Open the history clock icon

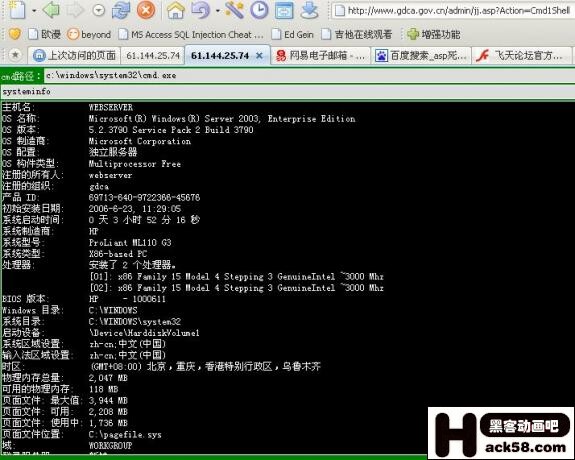[259, 10]
